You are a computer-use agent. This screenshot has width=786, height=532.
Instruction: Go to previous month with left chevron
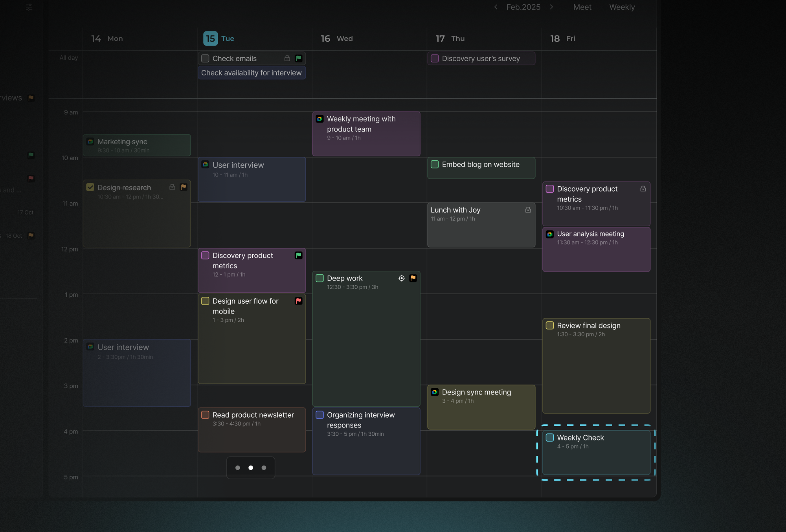tap(496, 7)
